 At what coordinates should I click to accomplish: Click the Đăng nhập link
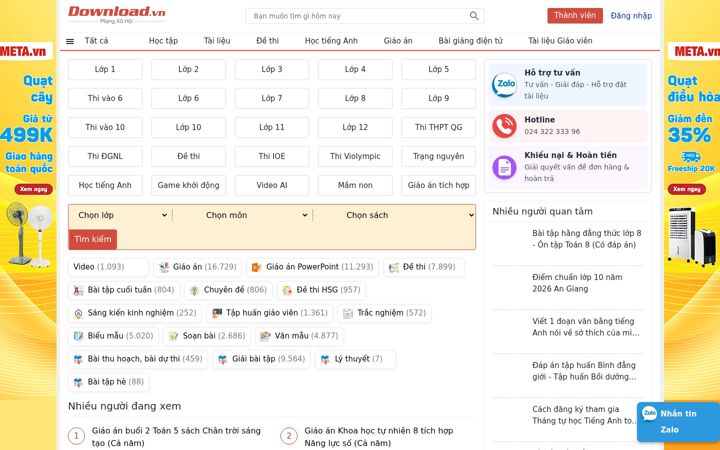pyautogui.click(x=631, y=16)
